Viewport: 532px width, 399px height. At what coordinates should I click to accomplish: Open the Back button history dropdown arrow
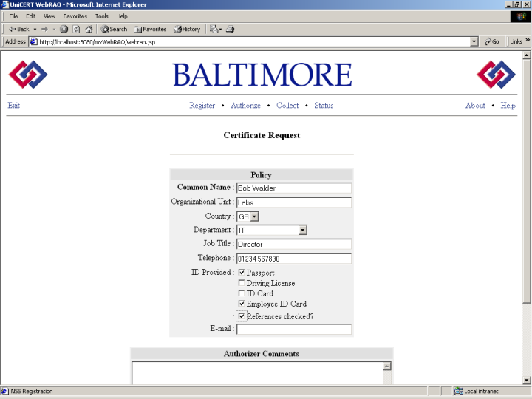(x=35, y=29)
